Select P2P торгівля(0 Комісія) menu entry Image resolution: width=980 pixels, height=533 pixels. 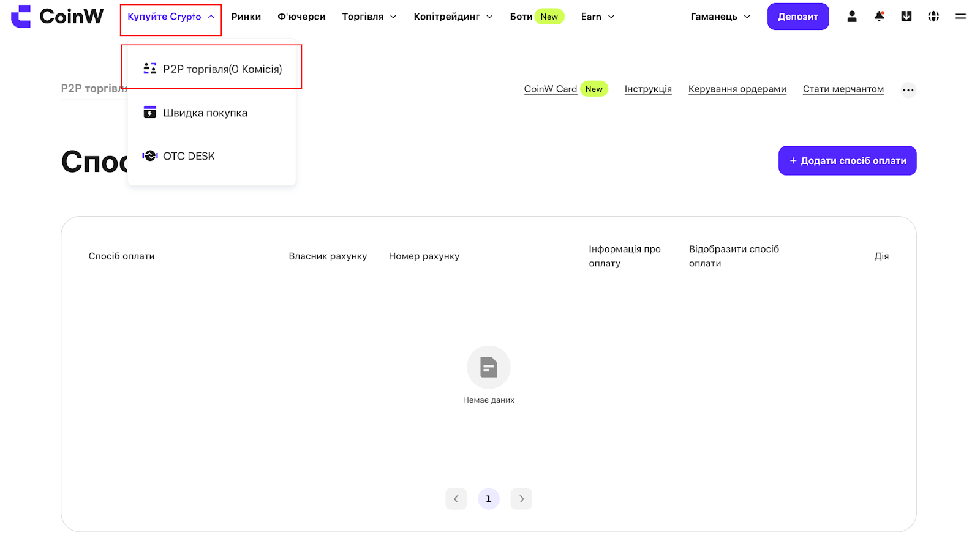(x=211, y=69)
